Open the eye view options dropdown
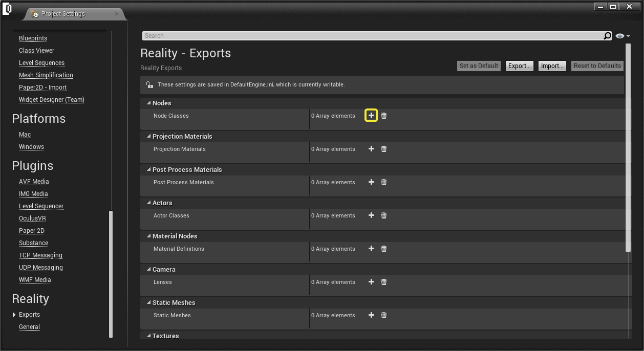The image size is (644, 351). tap(622, 36)
